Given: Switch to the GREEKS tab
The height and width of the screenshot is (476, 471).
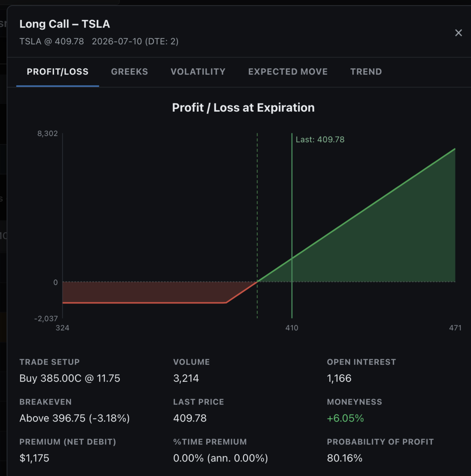Looking at the screenshot, I should tap(129, 72).
